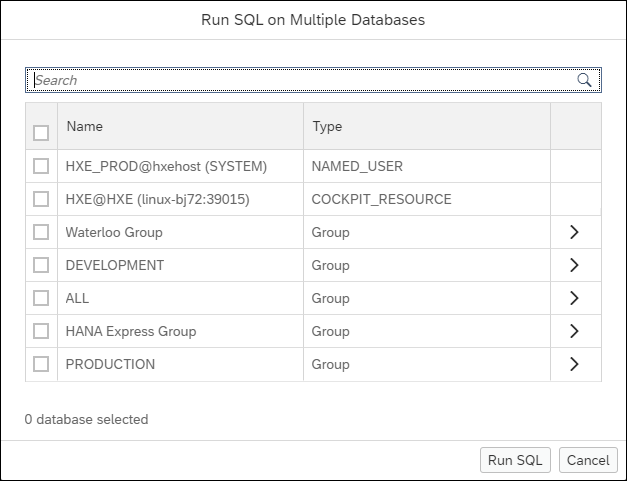Expand DEVELOPMENT group via arrow

click(574, 265)
